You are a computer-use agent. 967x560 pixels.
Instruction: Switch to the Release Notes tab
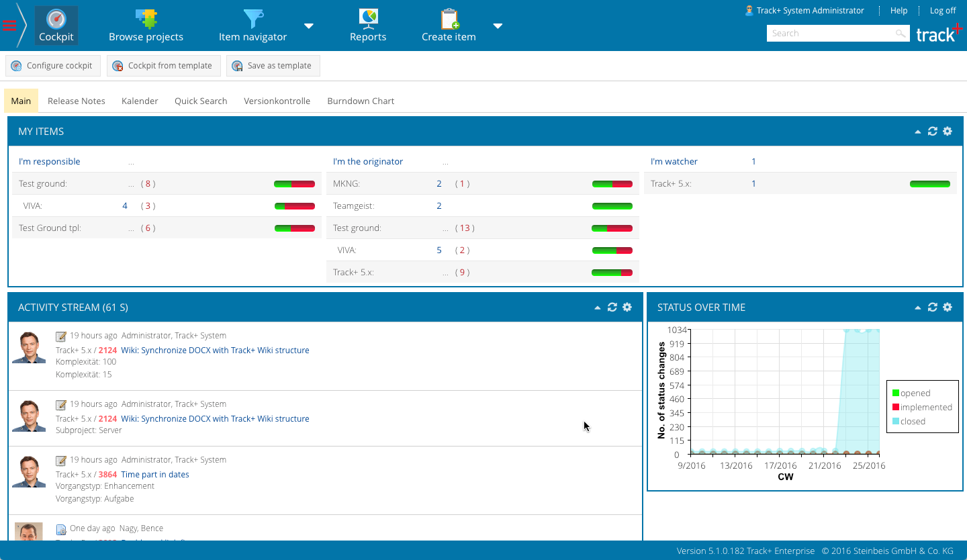click(77, 101)
